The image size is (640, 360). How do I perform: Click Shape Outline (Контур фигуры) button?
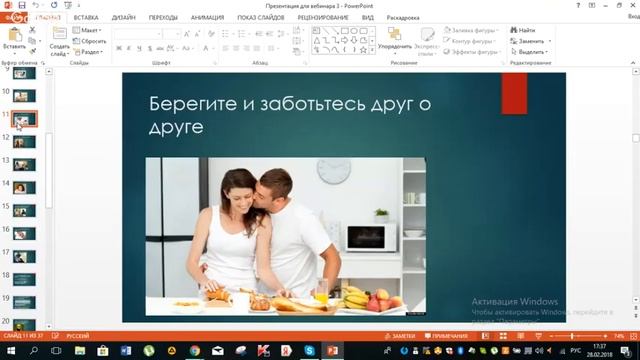click(470, 41)
